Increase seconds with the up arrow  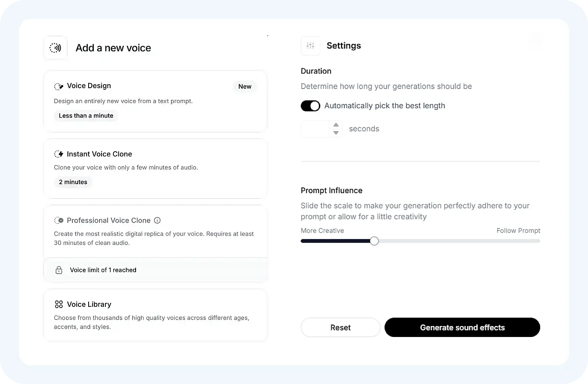click(336, 125)
